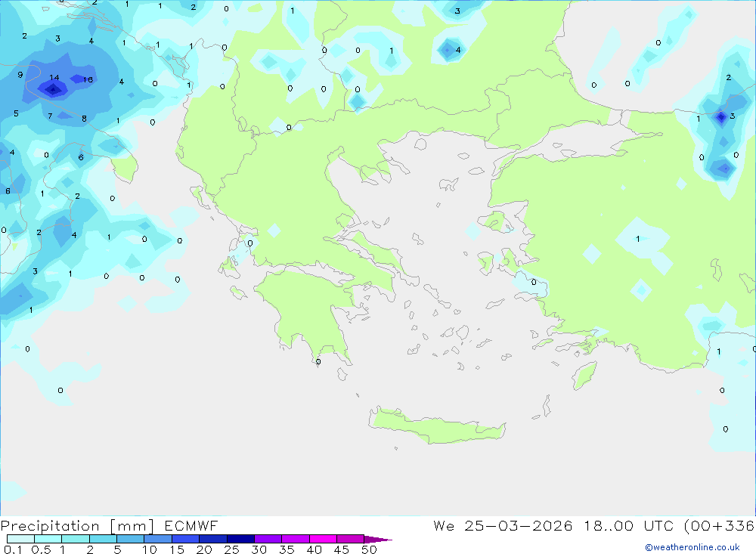
Task: Click the "50" legend scale label
Action: 369,549
